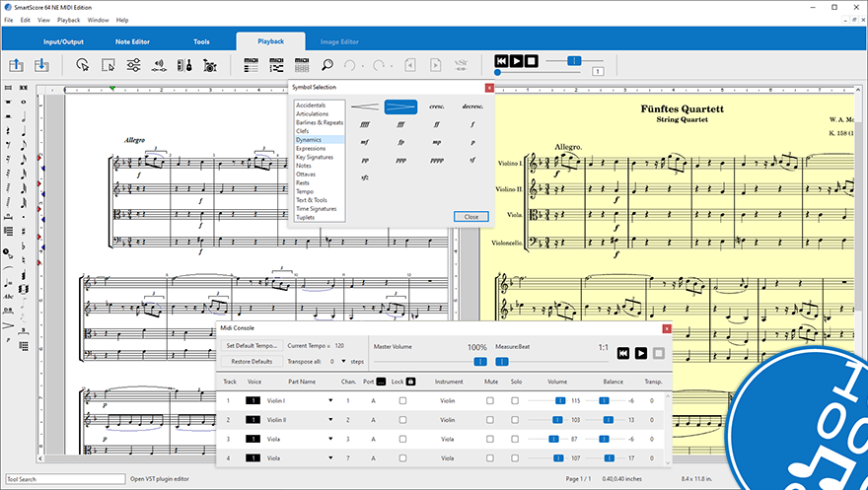Select the crescendo hairpin symbol
Screen dimensions: 868x490
365,106
